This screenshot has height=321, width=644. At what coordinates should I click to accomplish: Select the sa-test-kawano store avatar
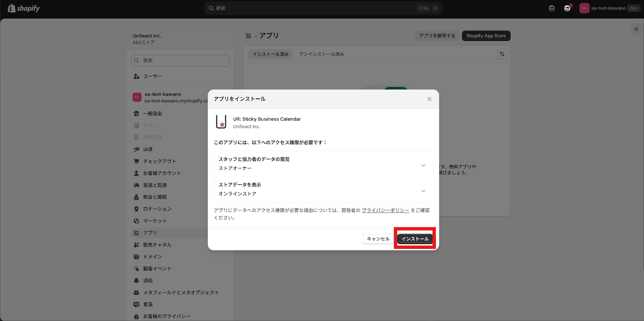(137, 97)
